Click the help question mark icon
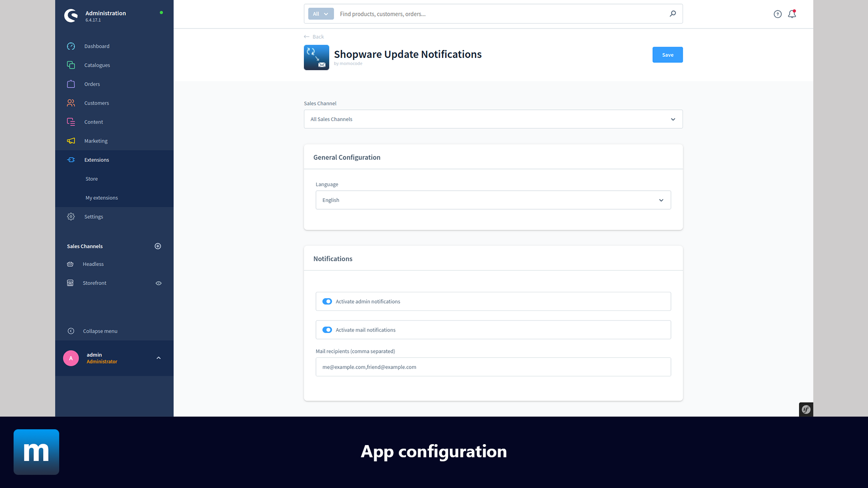The height and width of the screenshot is (488, 868). pos(778,14)
